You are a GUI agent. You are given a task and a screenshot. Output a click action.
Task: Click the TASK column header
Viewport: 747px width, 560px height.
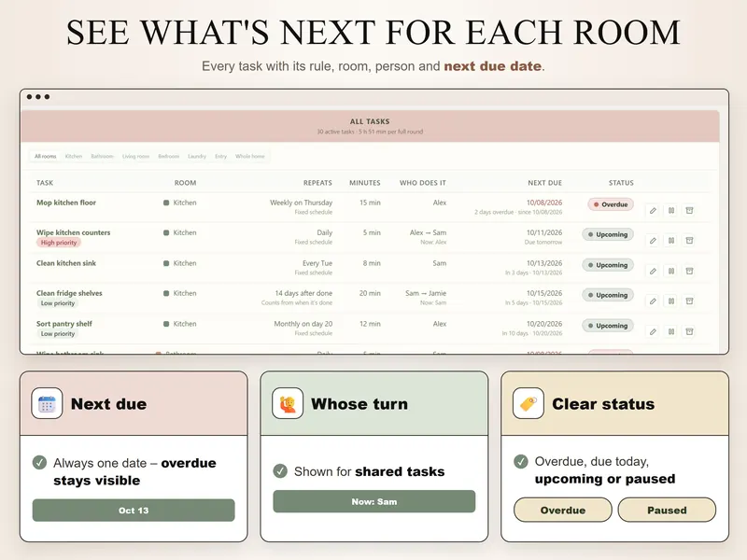(x=45, y=183)
